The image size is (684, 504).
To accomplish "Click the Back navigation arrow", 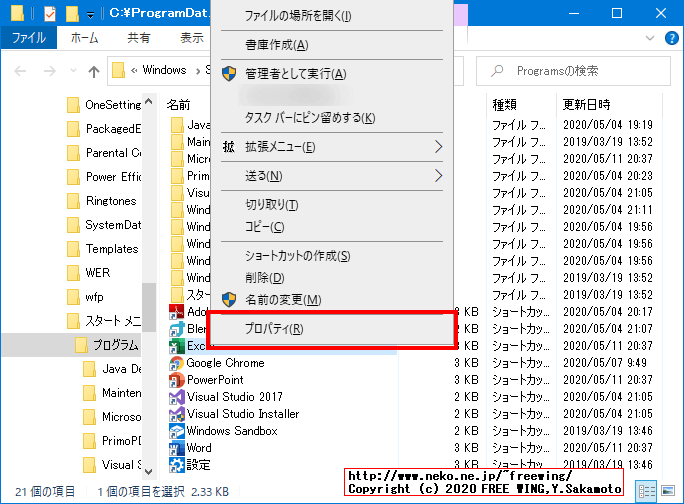I will tap(21, 71).
